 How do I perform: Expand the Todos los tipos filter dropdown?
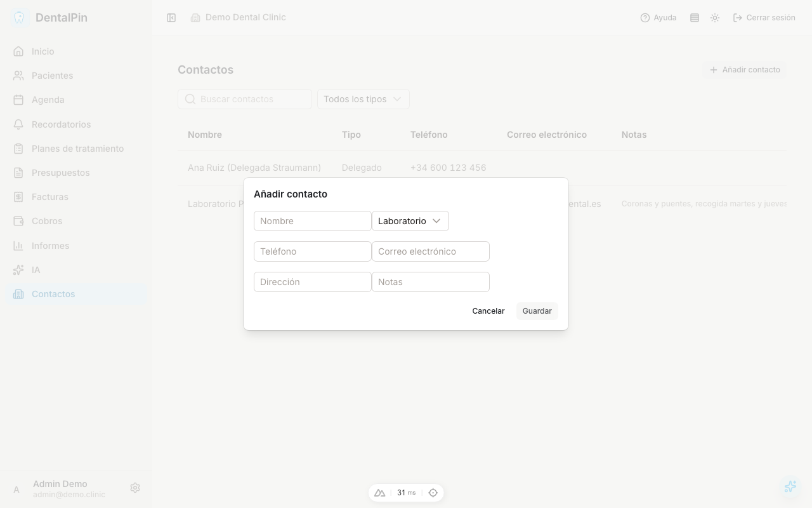click(x=363, y=99)
